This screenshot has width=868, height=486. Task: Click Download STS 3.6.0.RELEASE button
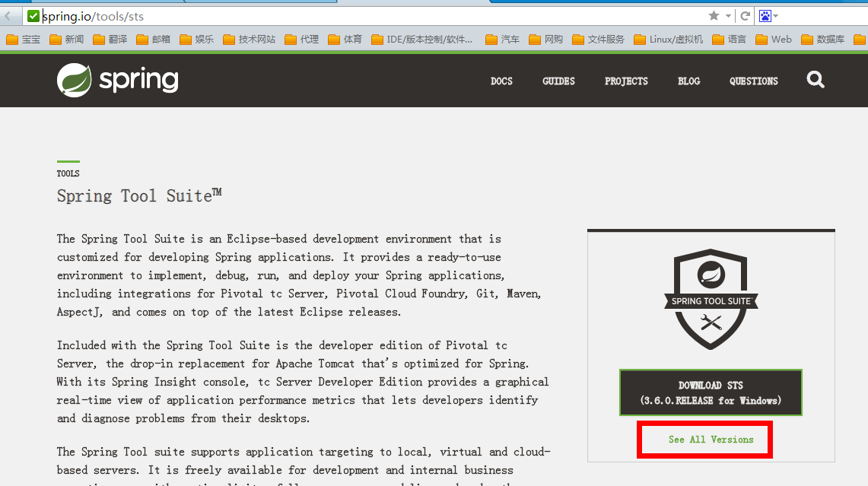[x=711, y=392]
